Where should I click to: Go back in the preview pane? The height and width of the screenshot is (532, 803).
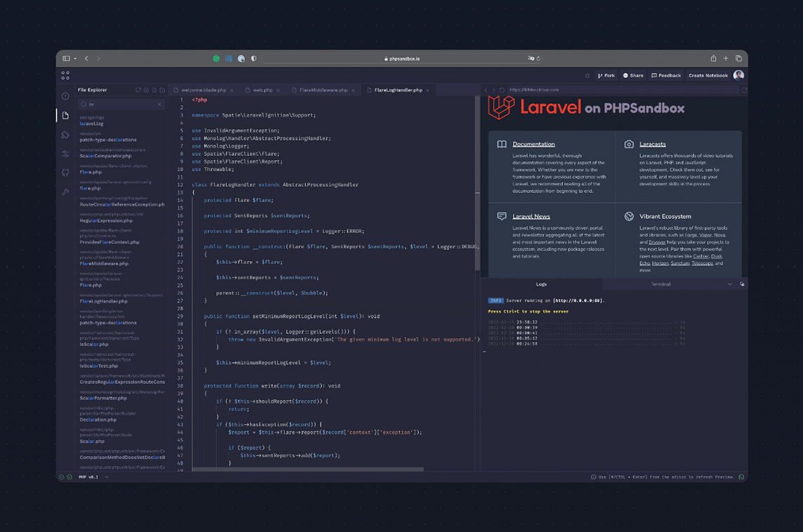[x=486, y=90]
